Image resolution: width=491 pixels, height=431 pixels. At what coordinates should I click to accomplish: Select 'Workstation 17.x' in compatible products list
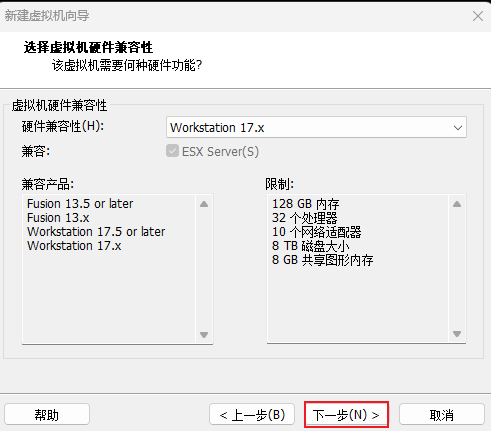(74, 246)
